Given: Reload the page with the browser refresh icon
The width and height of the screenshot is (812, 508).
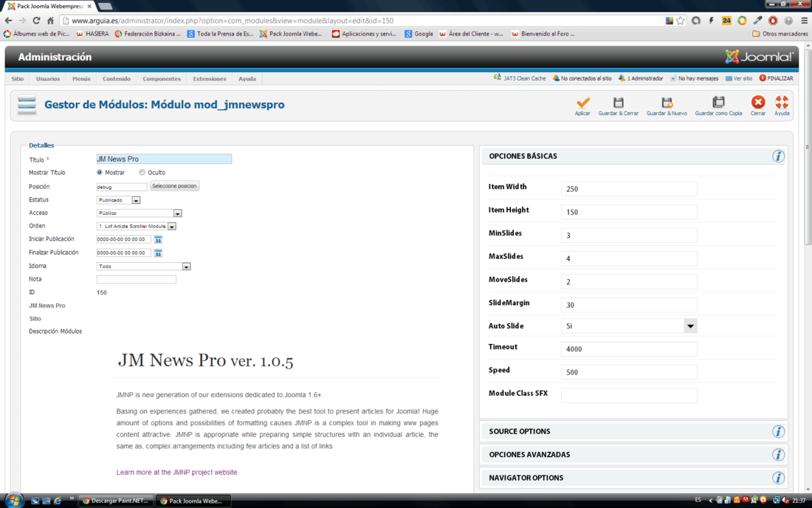Looking at the screenshot, I should pos(36,21).
